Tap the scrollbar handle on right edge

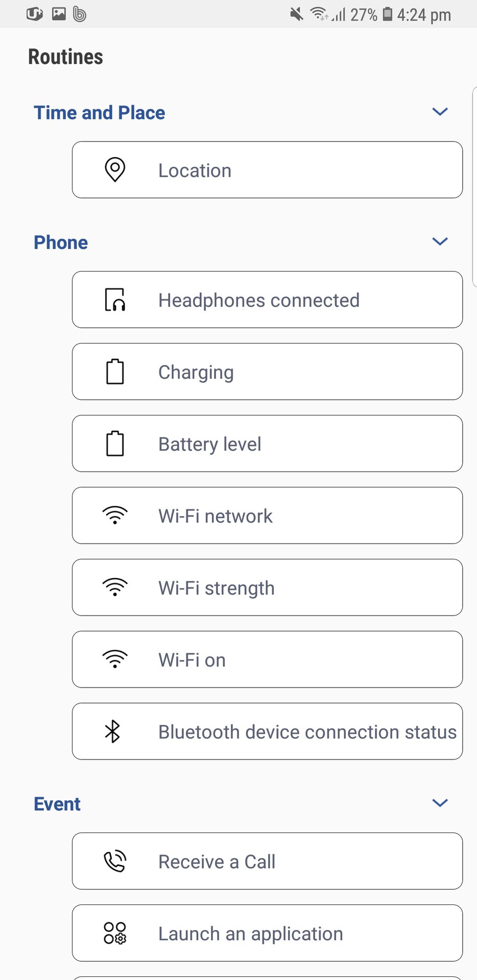[x=474, y=186]
